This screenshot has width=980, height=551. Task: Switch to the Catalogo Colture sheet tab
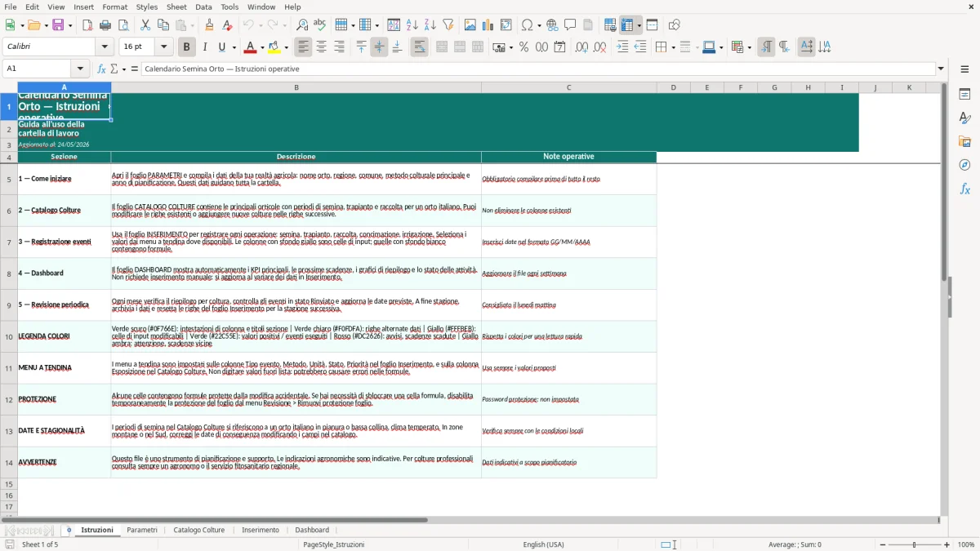coord(199,530)
